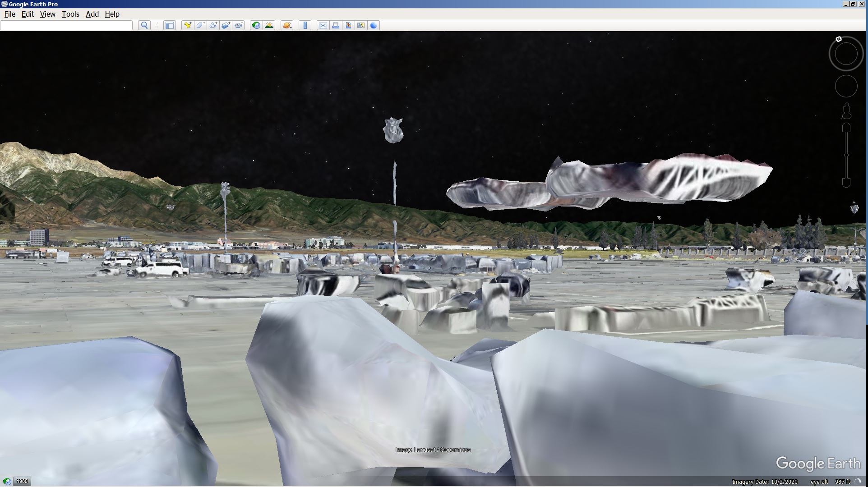
Task: Add a path with the toolbar icon
Action: [x=213, y=25]
